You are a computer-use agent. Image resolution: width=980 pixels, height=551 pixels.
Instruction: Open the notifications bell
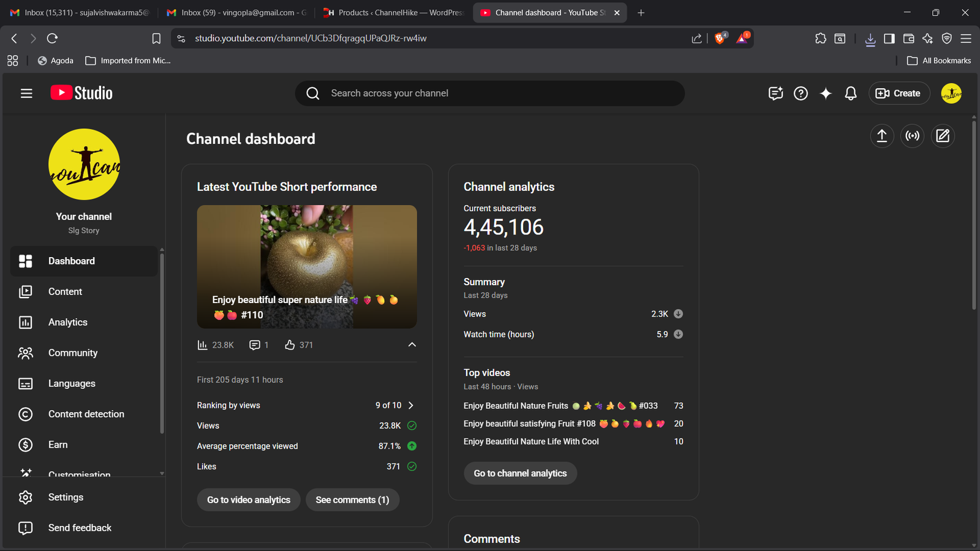850,93
